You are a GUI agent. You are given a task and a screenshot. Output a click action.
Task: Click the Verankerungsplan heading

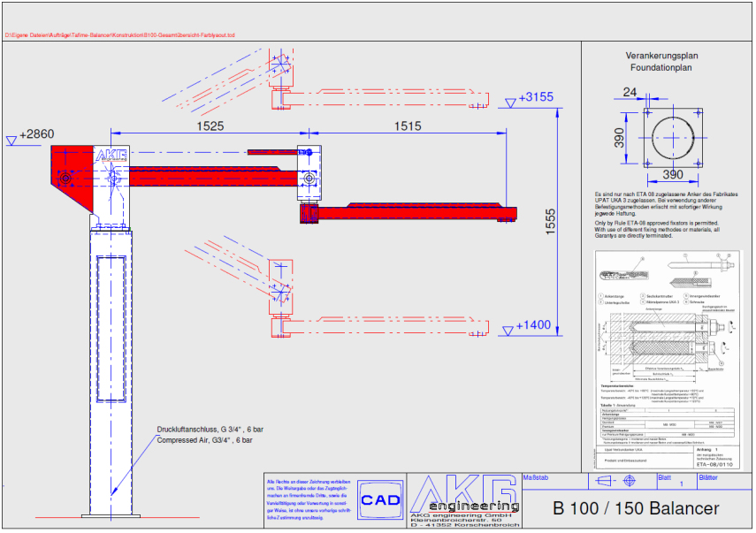point(662,56)
